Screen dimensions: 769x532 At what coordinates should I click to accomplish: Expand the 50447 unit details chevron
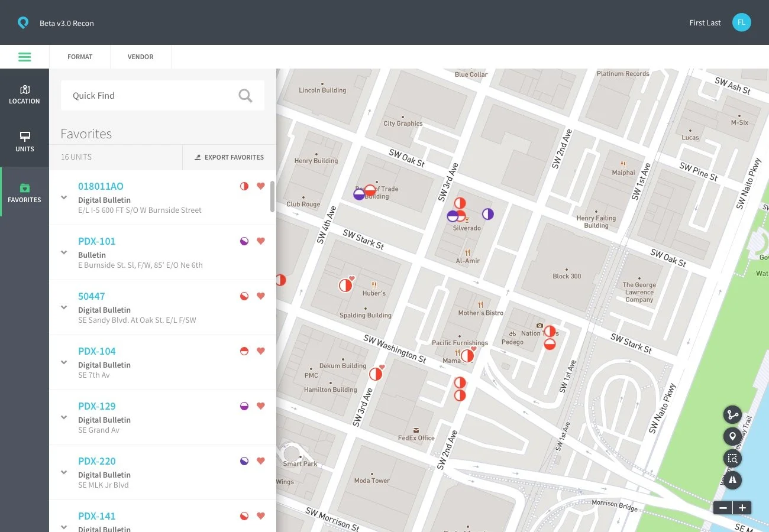pos(64,307)
